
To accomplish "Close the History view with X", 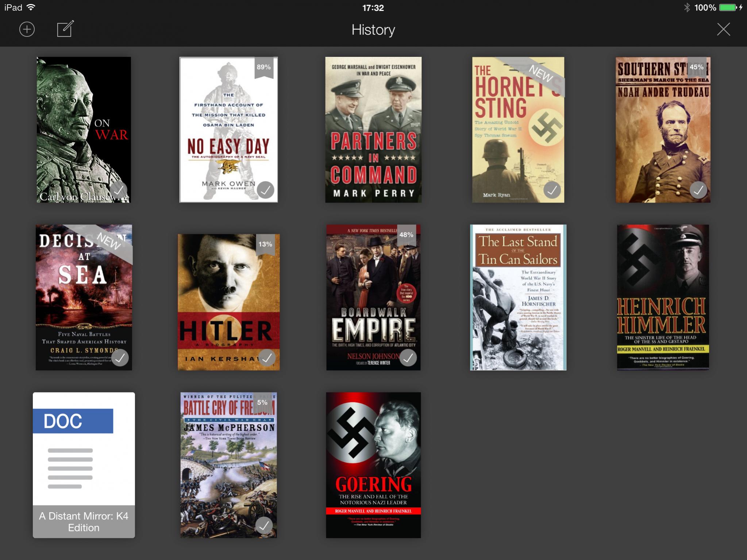I will [723, 30].
